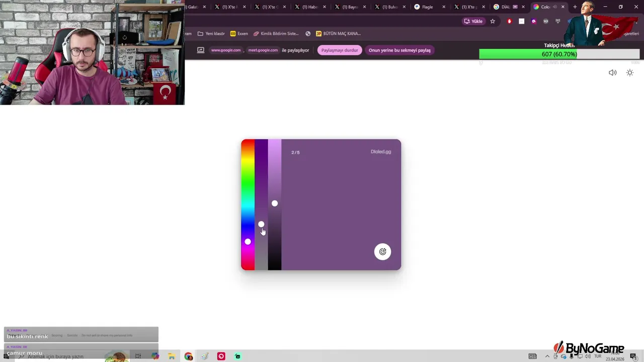This screenshot has width=644, height=362.
Task: Click the 2/5 round counter
Action: 295,152
